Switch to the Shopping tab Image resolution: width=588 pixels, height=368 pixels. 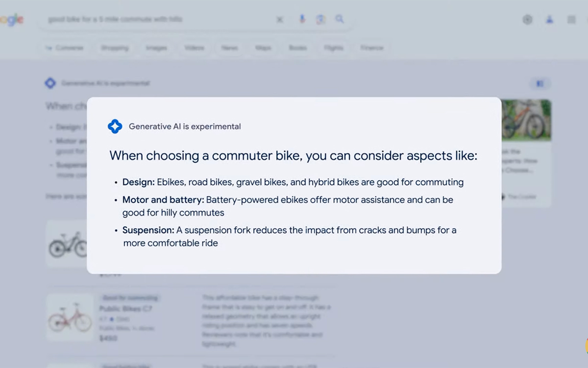[115, 48]
